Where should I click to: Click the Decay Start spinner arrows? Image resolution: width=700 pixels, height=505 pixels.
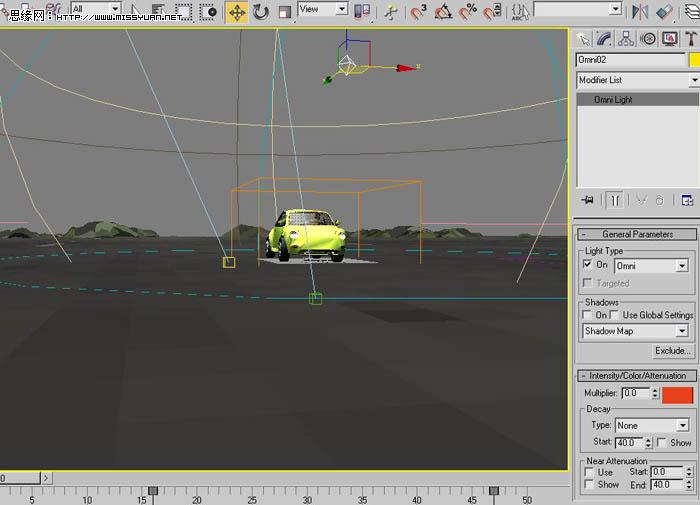648,442
